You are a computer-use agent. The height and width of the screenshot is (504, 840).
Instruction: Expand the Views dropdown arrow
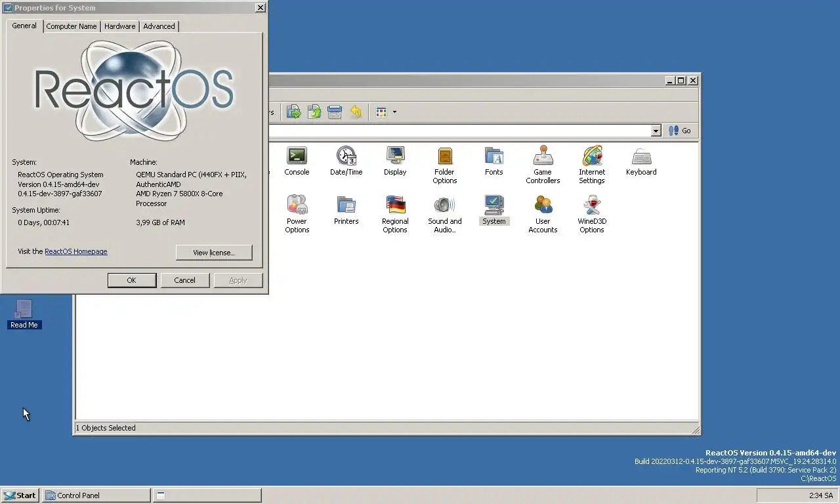click(394, 112)
